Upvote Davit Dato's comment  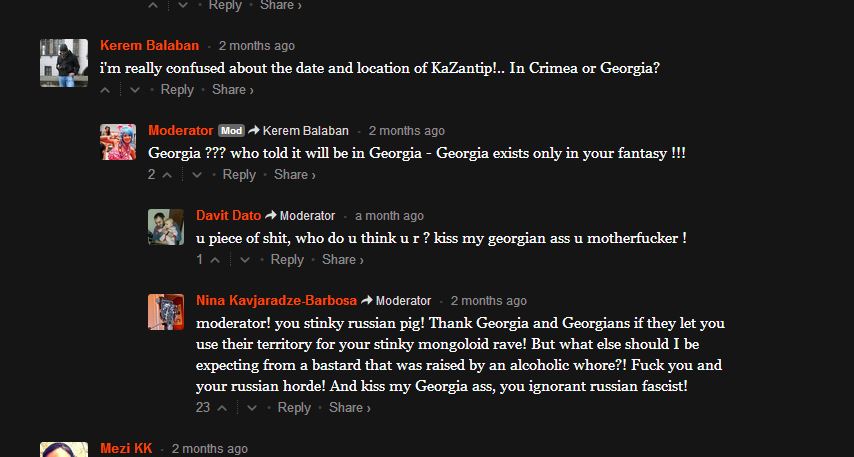(x=216, y=260)
